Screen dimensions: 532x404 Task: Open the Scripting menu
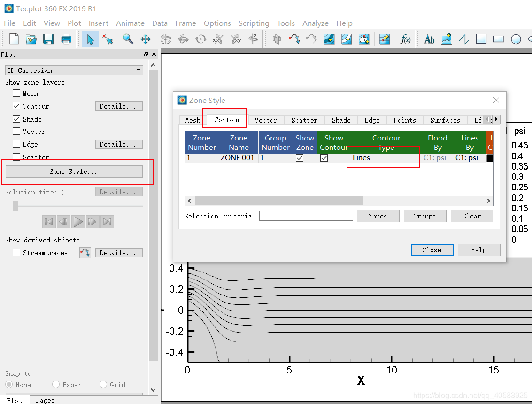(254, 23)
